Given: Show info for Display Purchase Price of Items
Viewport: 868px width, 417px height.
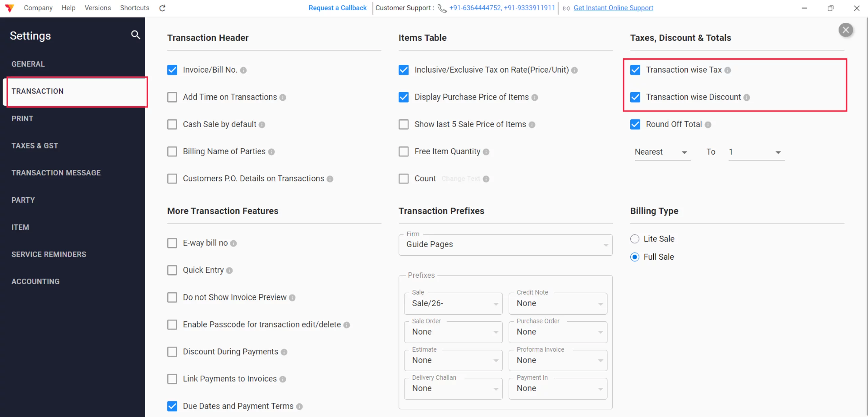Looking at the screenshot, I should pyautogui.click(x=535, y=98).
